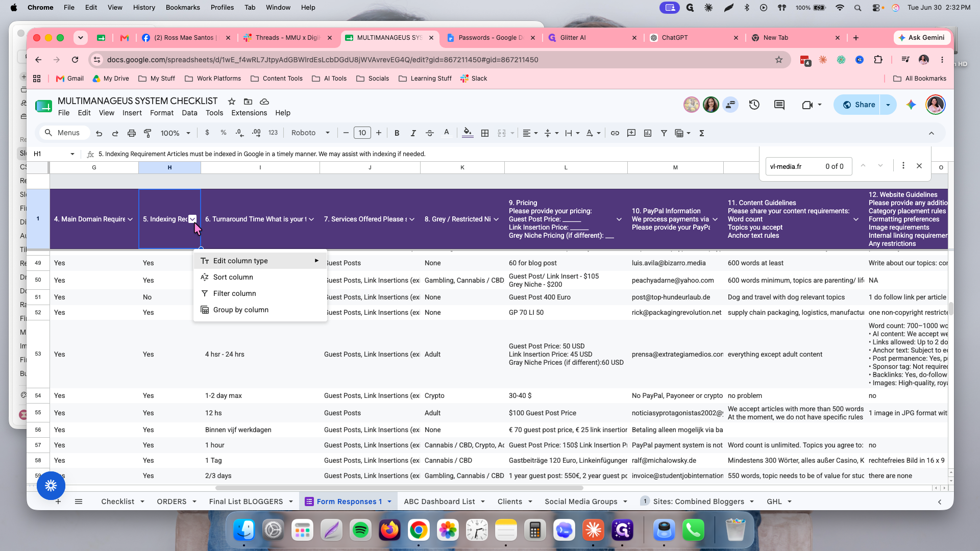Open the Slack bookmark
Viewport: 980px width, 551px height.
(x=474, y=79)
